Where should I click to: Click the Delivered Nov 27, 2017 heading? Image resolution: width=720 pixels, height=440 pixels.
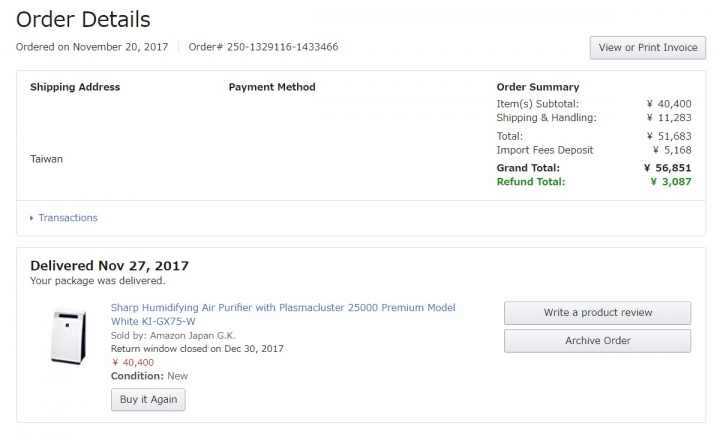tap(109, 266)
